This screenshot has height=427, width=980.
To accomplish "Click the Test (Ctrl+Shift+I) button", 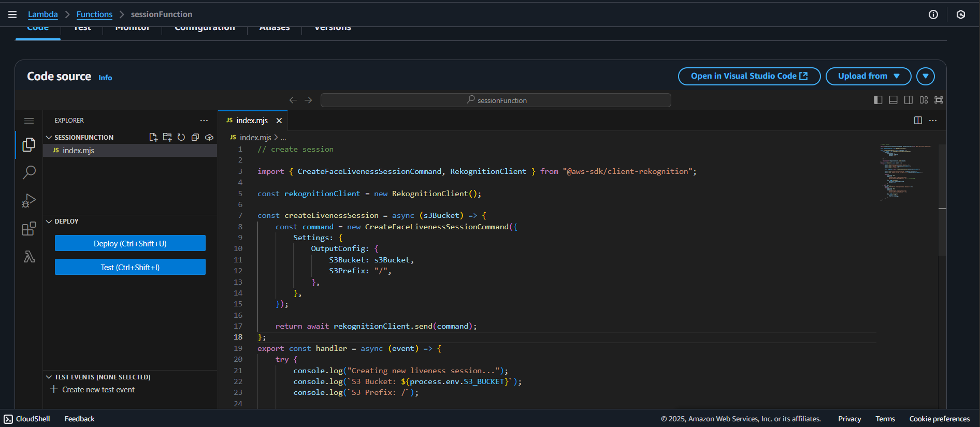I will coord(130,267).
